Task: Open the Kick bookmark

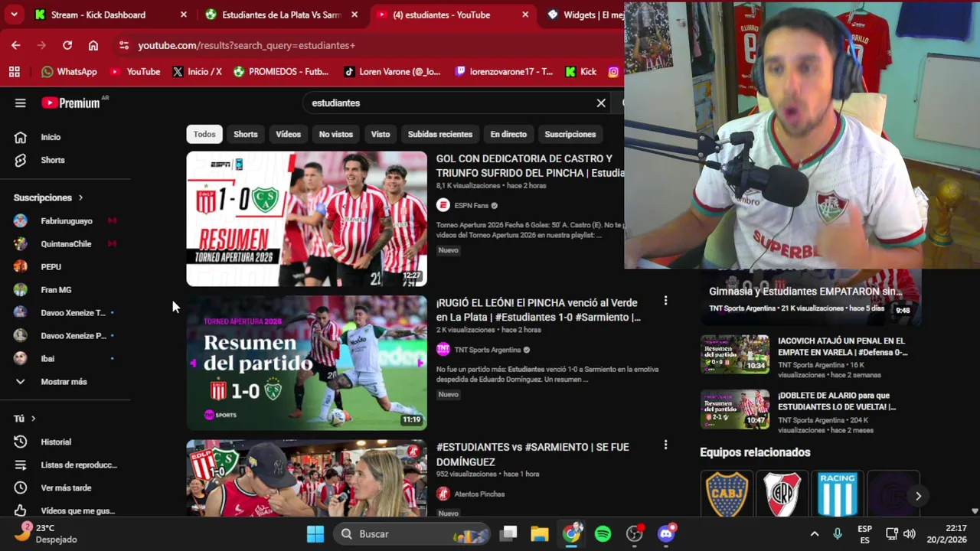Action: click(581, 71)
